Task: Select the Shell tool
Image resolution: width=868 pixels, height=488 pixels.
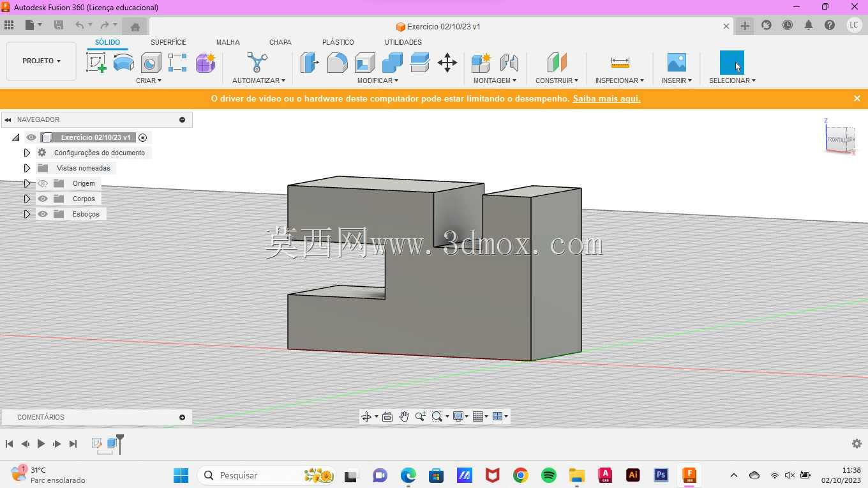Action: click(x=364, y=63)
